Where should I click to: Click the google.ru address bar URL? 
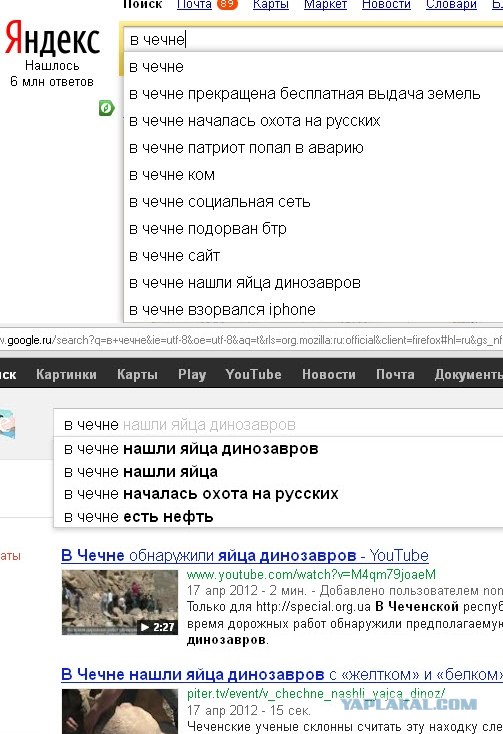click(x=251, y=340)
